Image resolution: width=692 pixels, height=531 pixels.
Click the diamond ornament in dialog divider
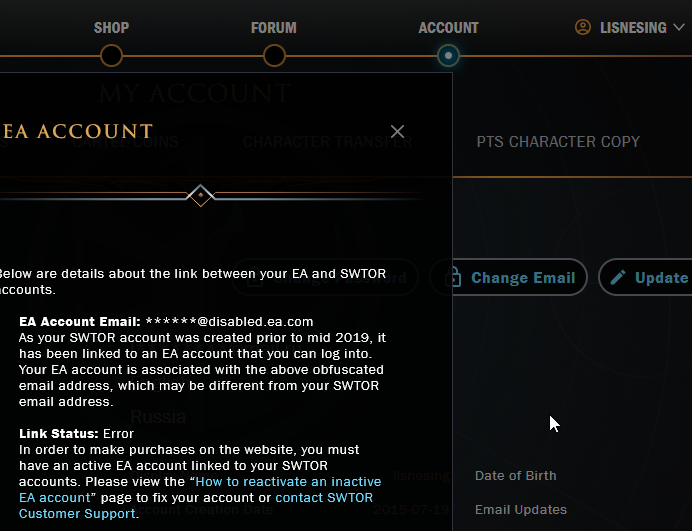pos(201,195)
